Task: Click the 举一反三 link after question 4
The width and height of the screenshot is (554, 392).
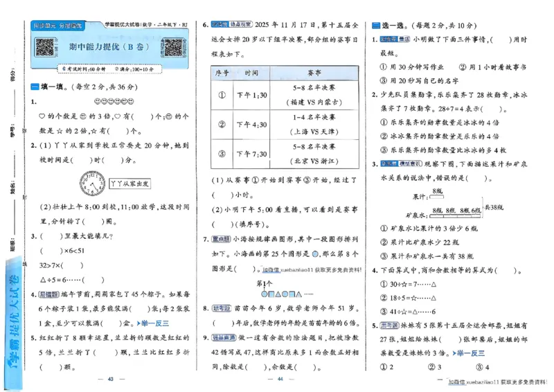Action: (152, 323)
